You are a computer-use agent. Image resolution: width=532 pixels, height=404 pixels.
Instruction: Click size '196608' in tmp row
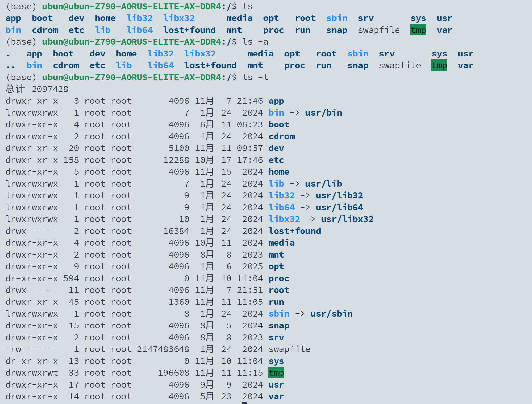point(174,373)
